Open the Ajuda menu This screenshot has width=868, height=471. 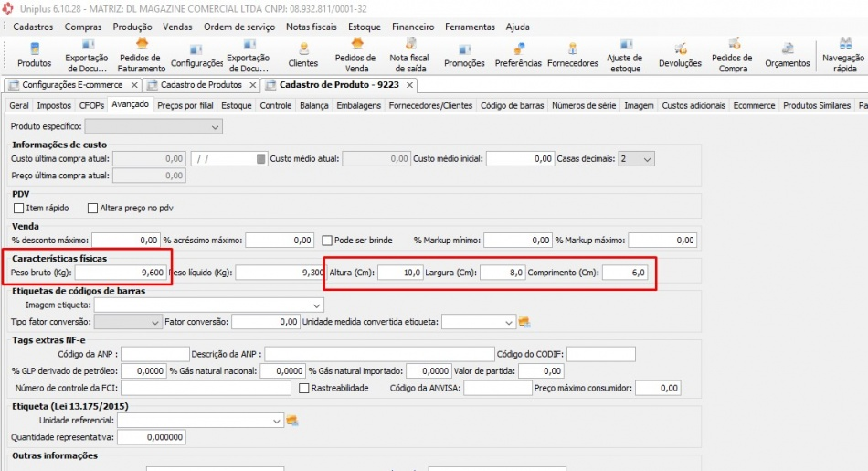coord(517,27)
